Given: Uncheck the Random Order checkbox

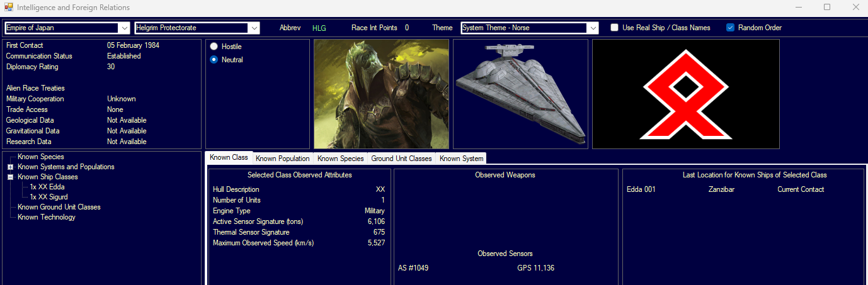Looking at the screenshot, I should pyautogui.click(x=731, y=28).
